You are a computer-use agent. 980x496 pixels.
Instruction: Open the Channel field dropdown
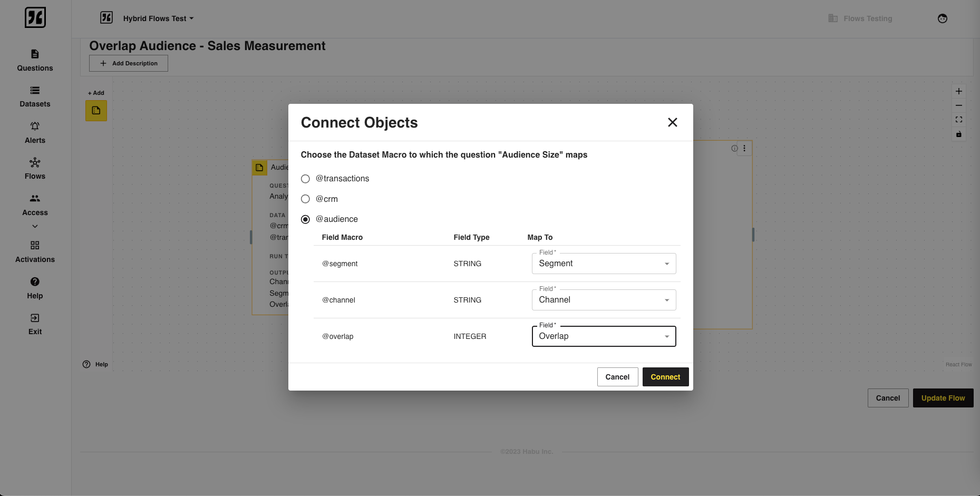[604, 300]
